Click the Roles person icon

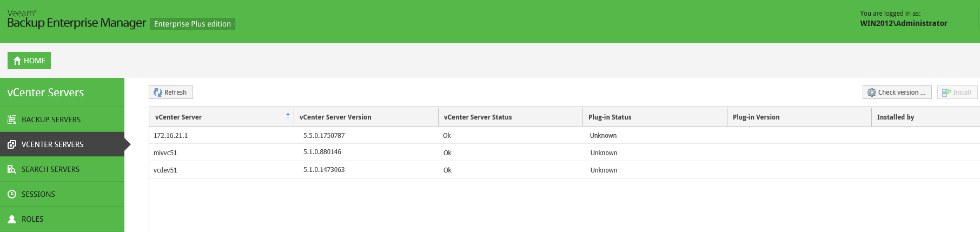click(x=11, y=219)
